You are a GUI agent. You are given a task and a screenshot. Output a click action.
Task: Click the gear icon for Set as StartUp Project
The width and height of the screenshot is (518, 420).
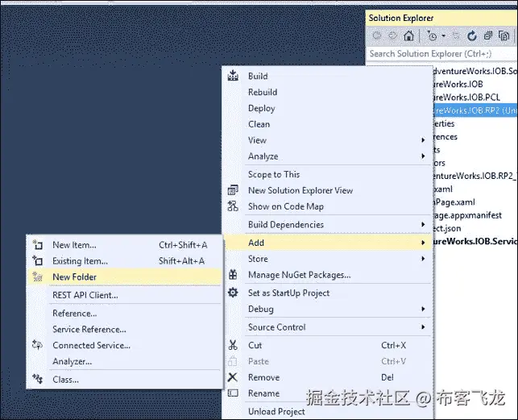(233, 293)
